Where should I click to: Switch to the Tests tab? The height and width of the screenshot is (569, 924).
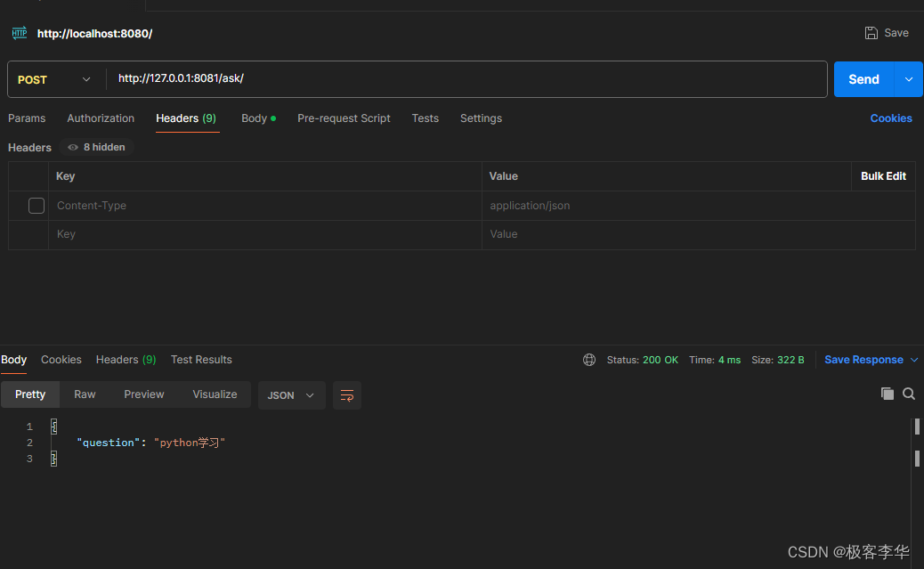425,118
